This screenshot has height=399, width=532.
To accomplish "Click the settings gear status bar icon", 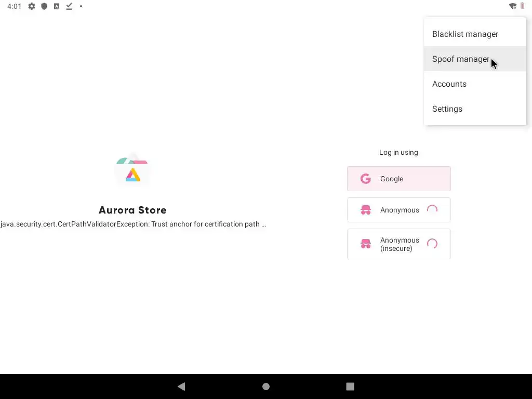I will pos(32,6).
